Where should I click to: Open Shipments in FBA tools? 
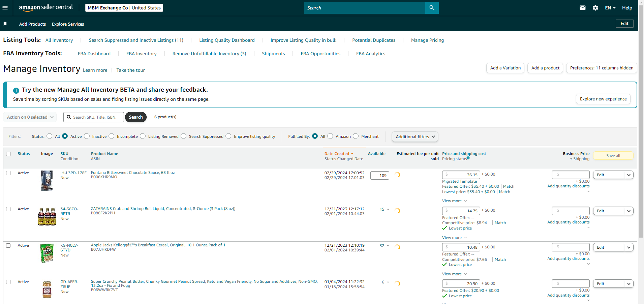(x=273, y=54)
